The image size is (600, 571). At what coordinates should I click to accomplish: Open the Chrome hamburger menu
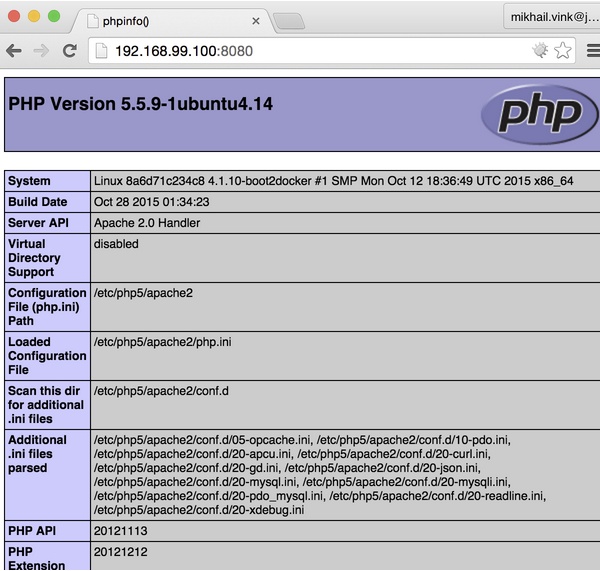[593, 51]
